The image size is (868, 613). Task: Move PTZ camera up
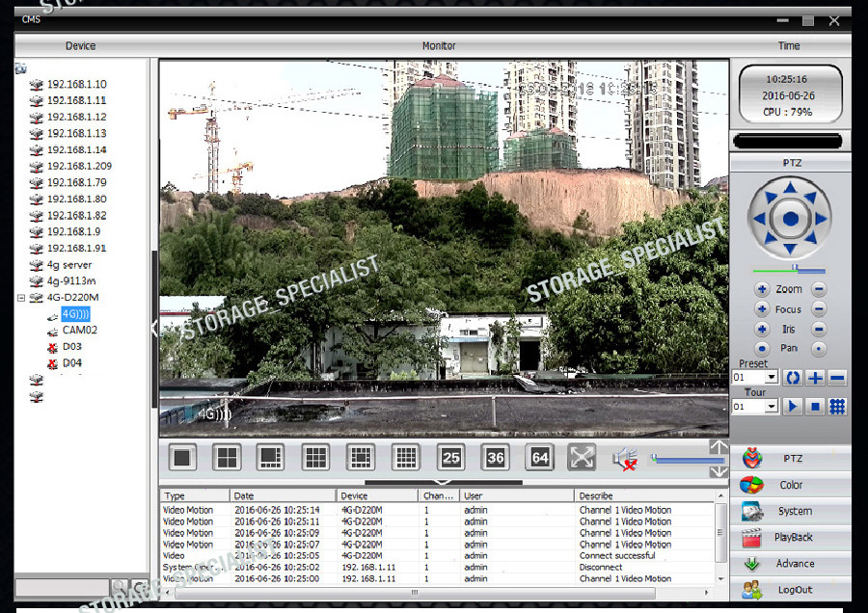coord(790,188)
